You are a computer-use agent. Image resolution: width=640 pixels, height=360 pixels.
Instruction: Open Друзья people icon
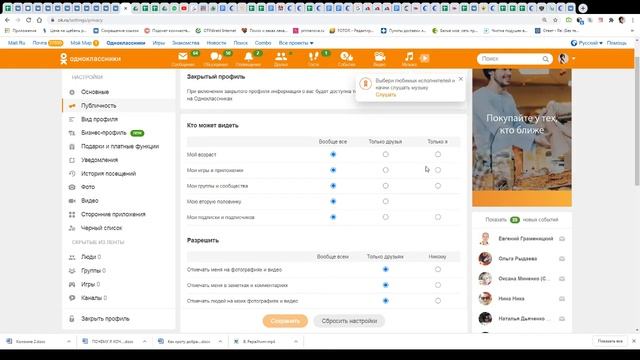click(281, 57)
